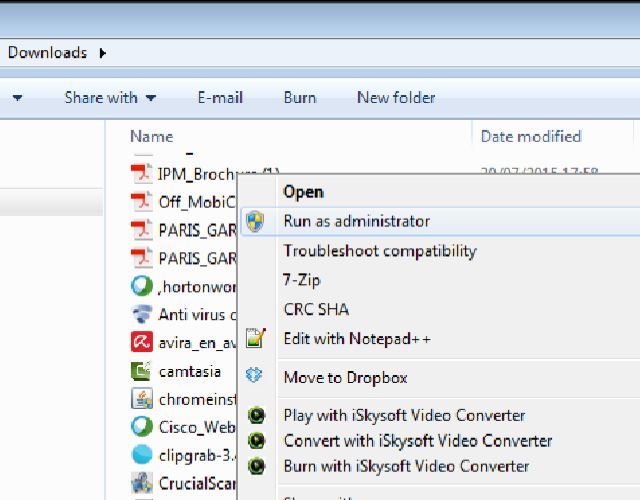Select the clipgrab-3 file name
The image size is (640, 500).
tap(197, 455)
